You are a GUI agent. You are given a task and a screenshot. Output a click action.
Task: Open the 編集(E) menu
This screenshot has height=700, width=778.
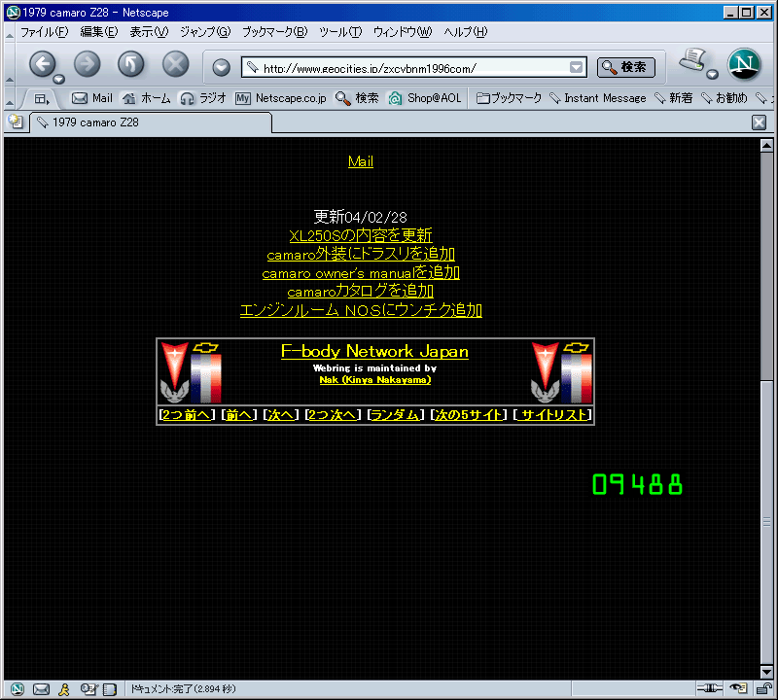99,32
